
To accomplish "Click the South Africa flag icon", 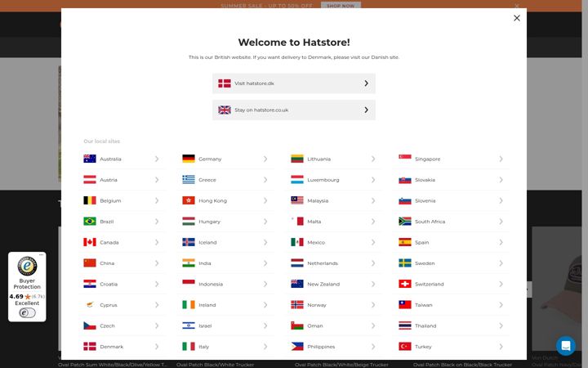I will pyautogui.click(x=405, y=222).
